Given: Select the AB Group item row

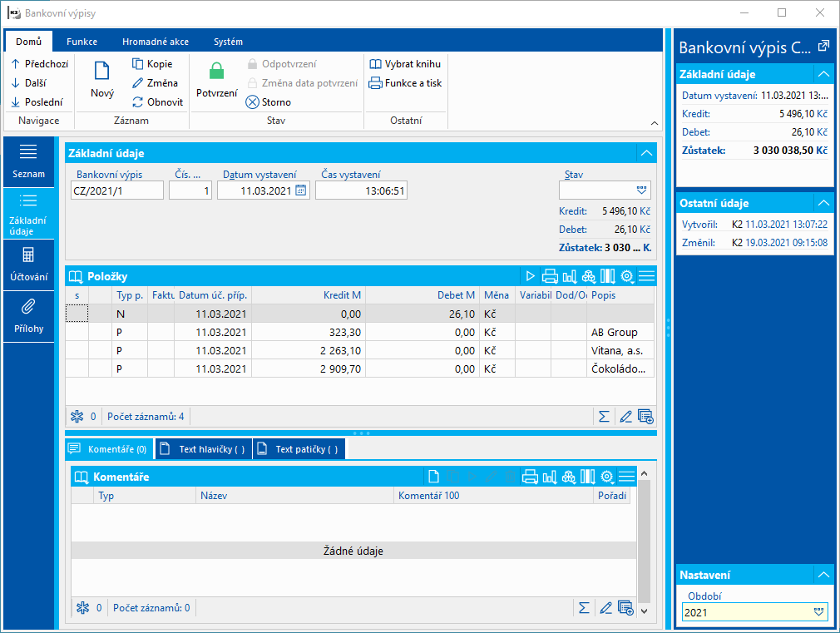Looking at the screenshot, I should [360, 333].
